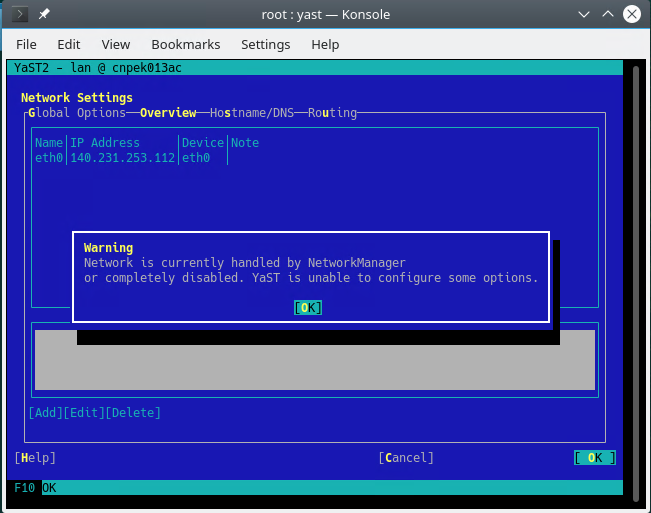Click the Add button
Image resolution: width=651 pixels, height=513 pixels.
pyautogui.click(x=45, y=413)
